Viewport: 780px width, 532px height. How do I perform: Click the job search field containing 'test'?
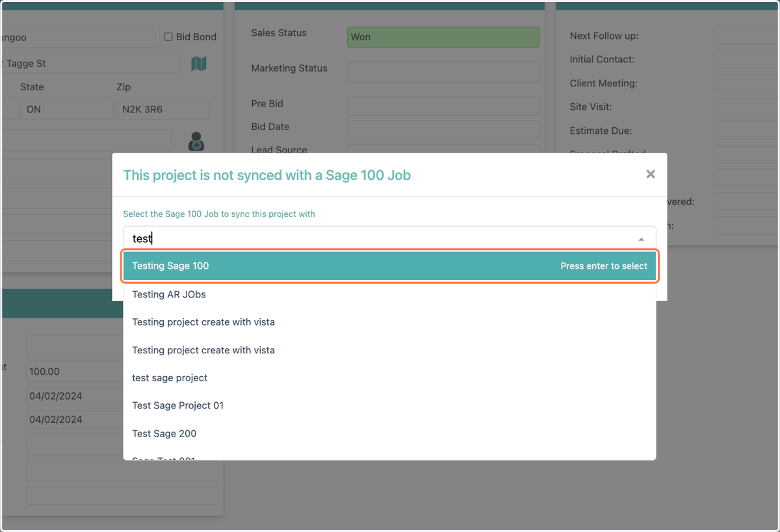click(389, 238)
